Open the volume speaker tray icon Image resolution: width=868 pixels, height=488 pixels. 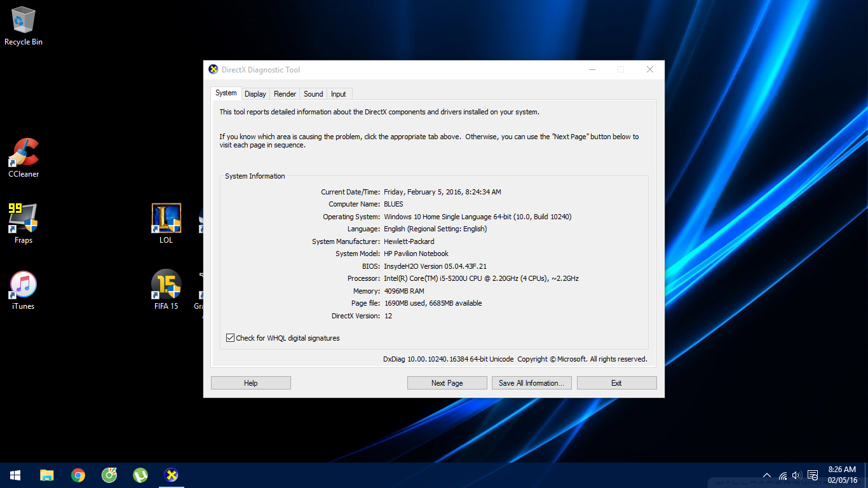click(x=797, y=475)
